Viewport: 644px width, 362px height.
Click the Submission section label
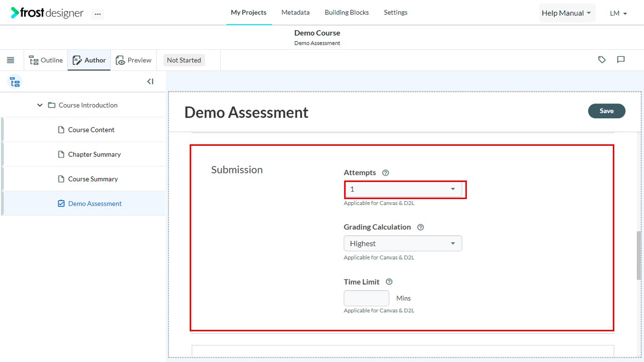(x=237, y=170)
